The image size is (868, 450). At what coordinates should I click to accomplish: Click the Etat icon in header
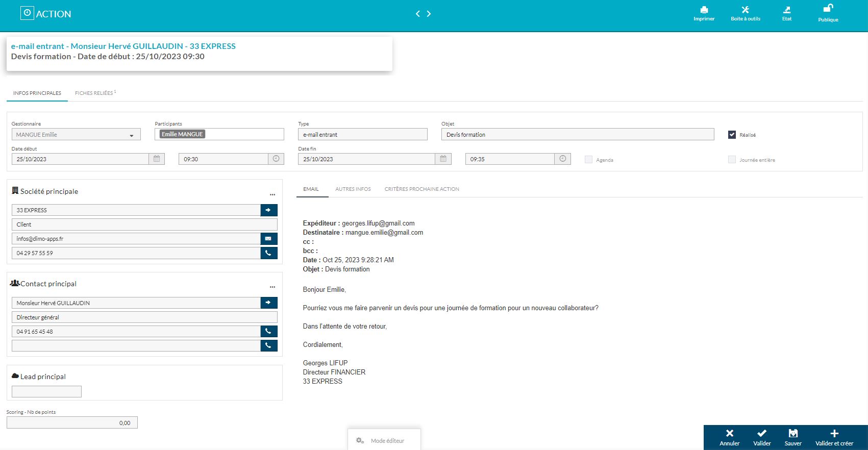tap(787, 10)
